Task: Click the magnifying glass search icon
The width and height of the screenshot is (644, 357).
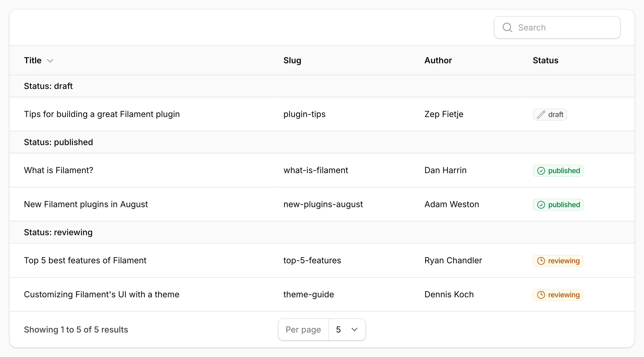Action: click(x=507, y=27)
